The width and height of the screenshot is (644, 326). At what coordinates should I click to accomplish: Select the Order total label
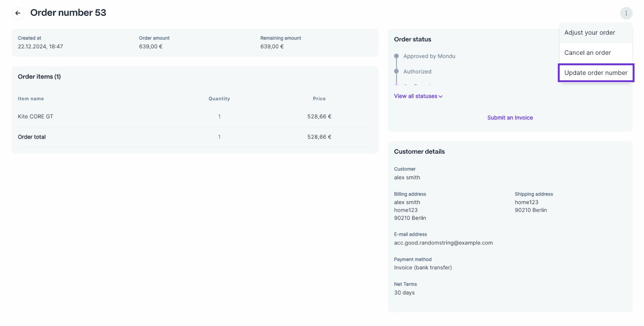click(32, 137)
